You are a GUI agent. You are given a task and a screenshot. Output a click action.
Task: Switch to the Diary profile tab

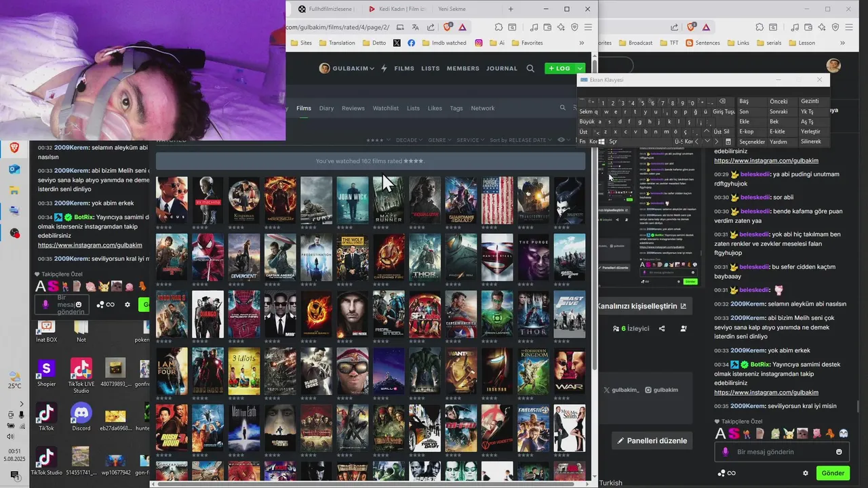326,108
